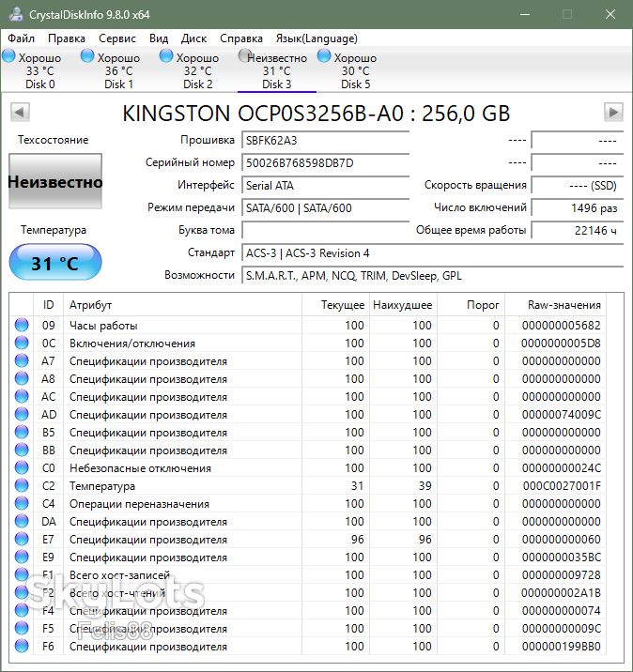Viewport: 633px width, 672px height.
Task: Click status circle of attribute BB
Action: 22,450
